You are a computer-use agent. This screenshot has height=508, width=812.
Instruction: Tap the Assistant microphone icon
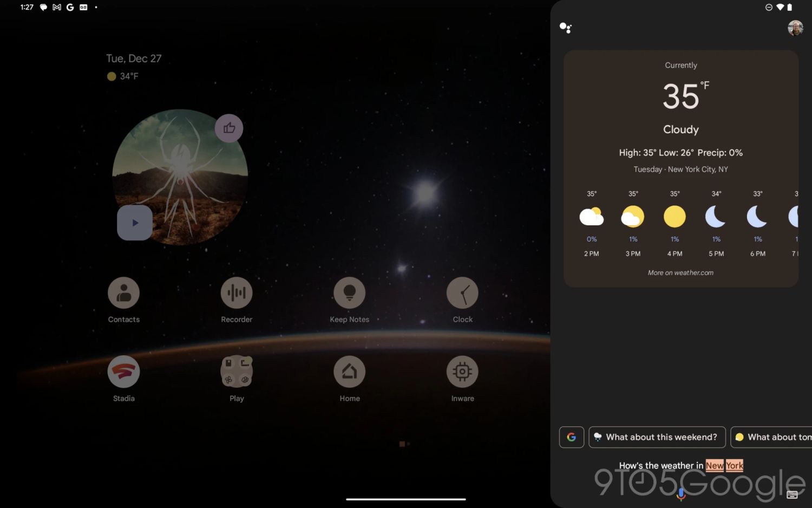[681, 493]
